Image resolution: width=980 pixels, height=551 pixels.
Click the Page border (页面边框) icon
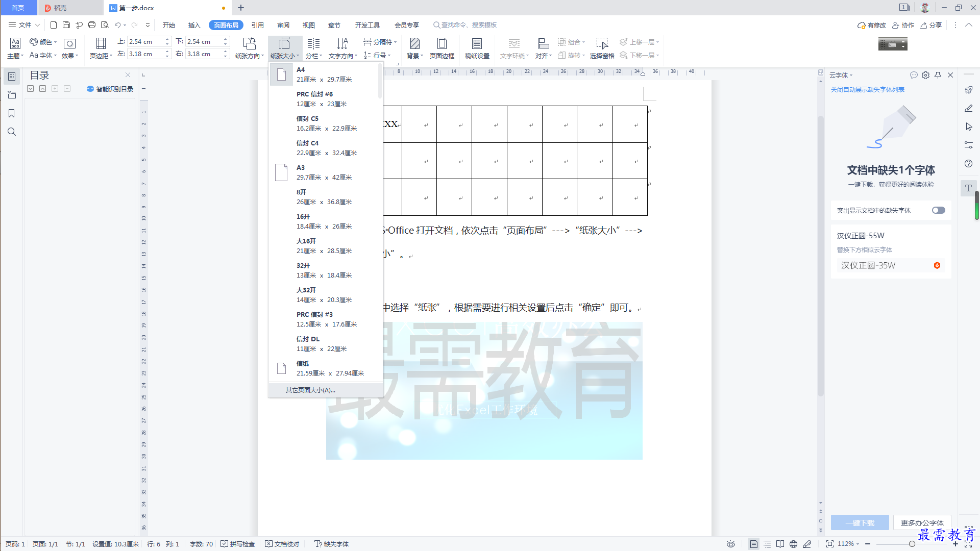(442, 43)
